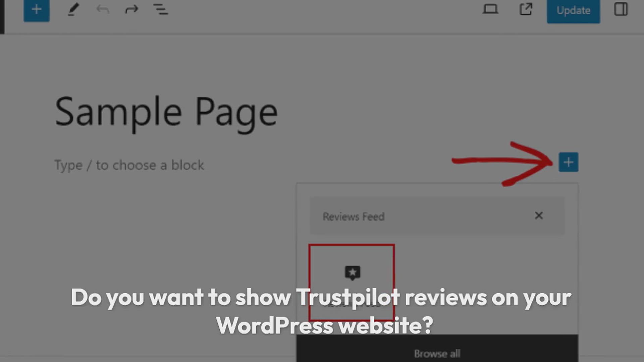Select the pencil Tools icon
The height and width of the screenshot is (362, 644).
73,9
